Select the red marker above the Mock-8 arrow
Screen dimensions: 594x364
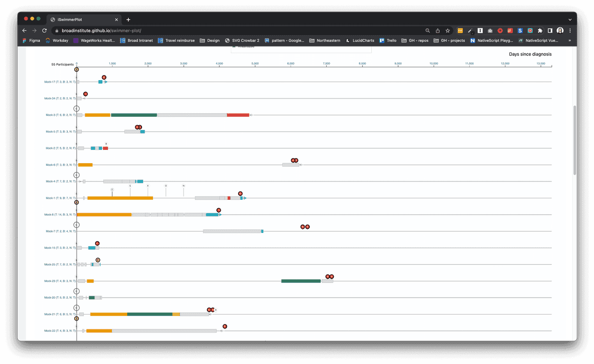tap(219, 210)
